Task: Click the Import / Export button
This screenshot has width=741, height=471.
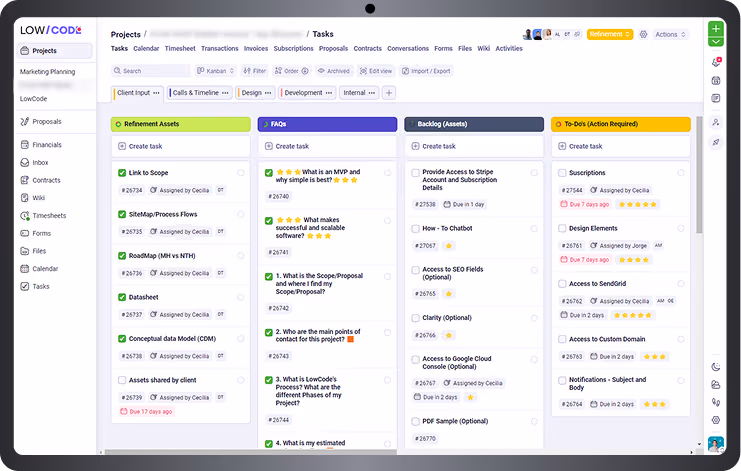Action: pos(426,71)
